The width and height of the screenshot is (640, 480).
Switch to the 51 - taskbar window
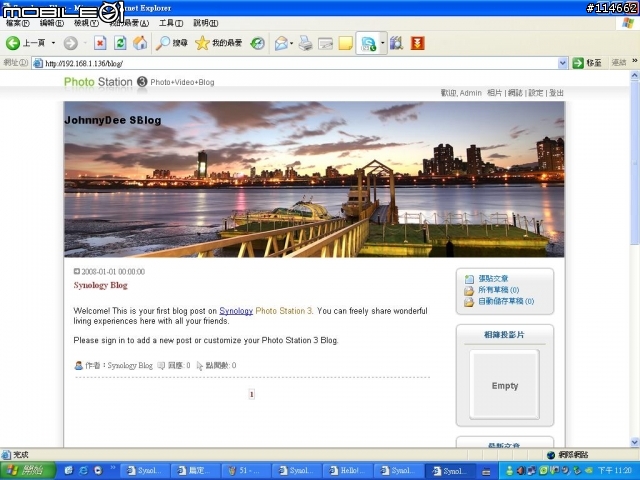click(246, 471)
